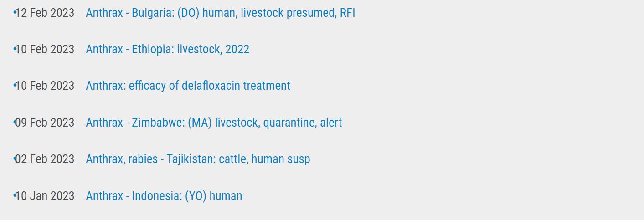The height and width of the screenshot is (220, 644).
Task: Select the date next to the delafloxacin entry
Action: [x=45, y=86]
